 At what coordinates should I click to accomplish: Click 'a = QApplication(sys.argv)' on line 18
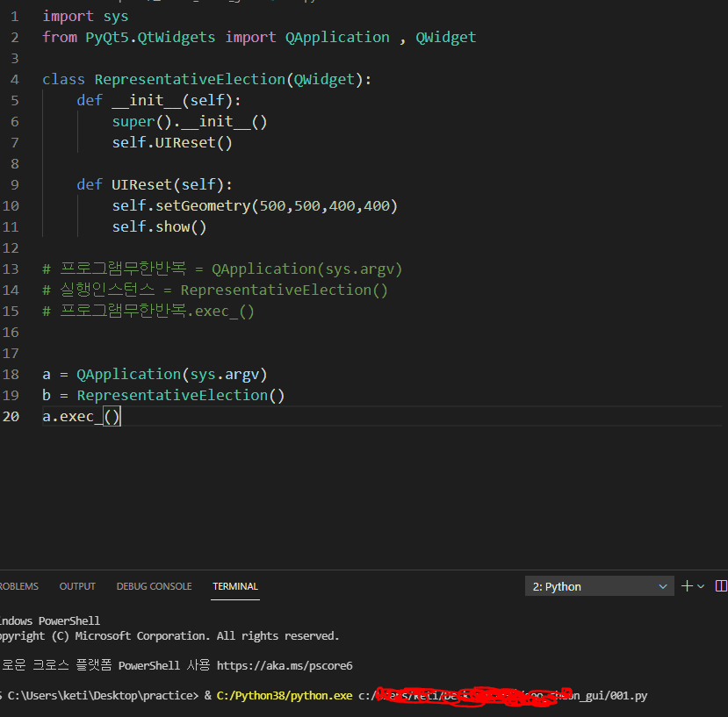click(155, 374)
